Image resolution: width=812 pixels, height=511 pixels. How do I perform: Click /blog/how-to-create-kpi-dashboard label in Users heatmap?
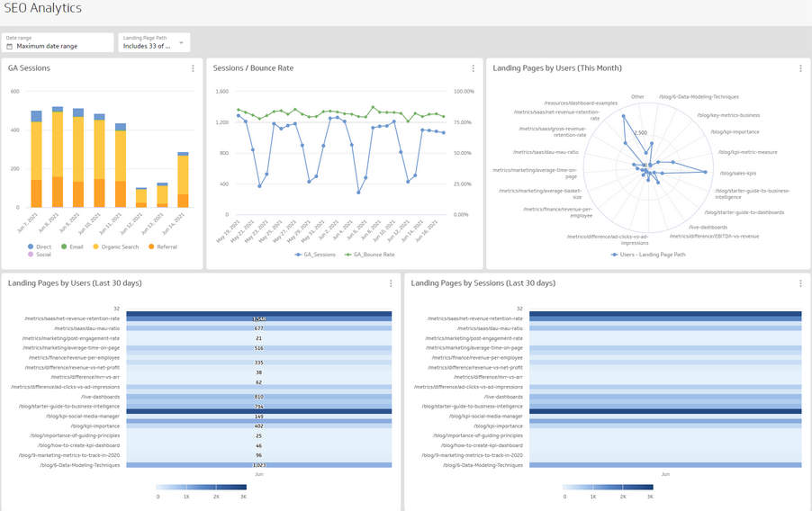78,445
